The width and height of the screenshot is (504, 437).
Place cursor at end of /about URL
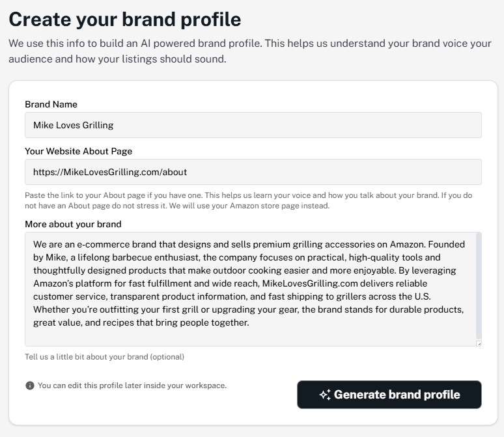click(x=188, y=172)
